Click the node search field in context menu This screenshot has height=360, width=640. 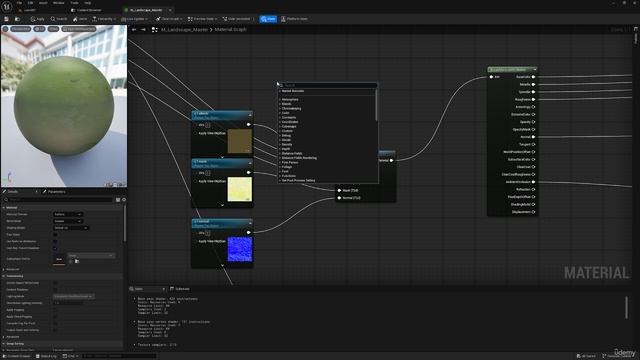(328, 85)
